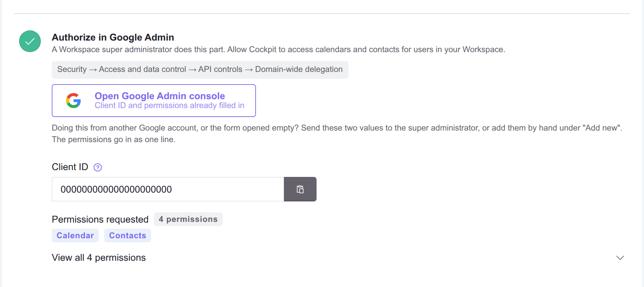The width and height of the screenshot is (644, 287).
Task: Click the Security breadcrumb segment
Action: click(x=72, y=69)
